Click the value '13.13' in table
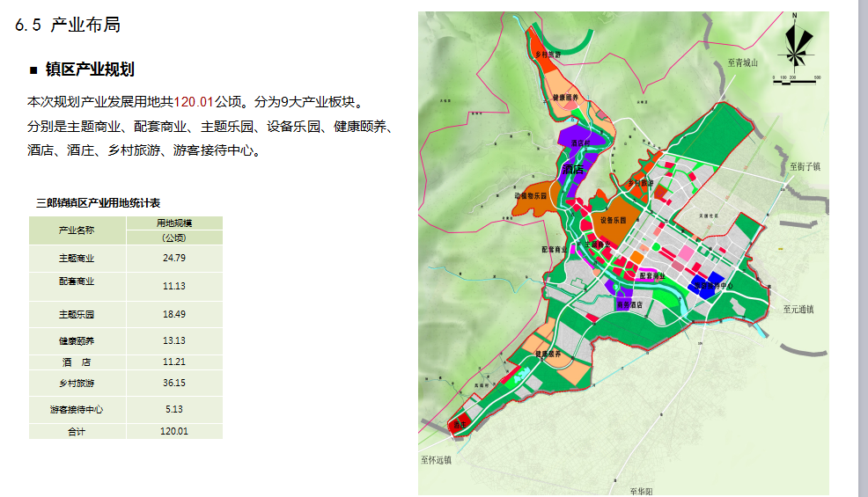Screen dimensions: 868x497 point(174,341)
